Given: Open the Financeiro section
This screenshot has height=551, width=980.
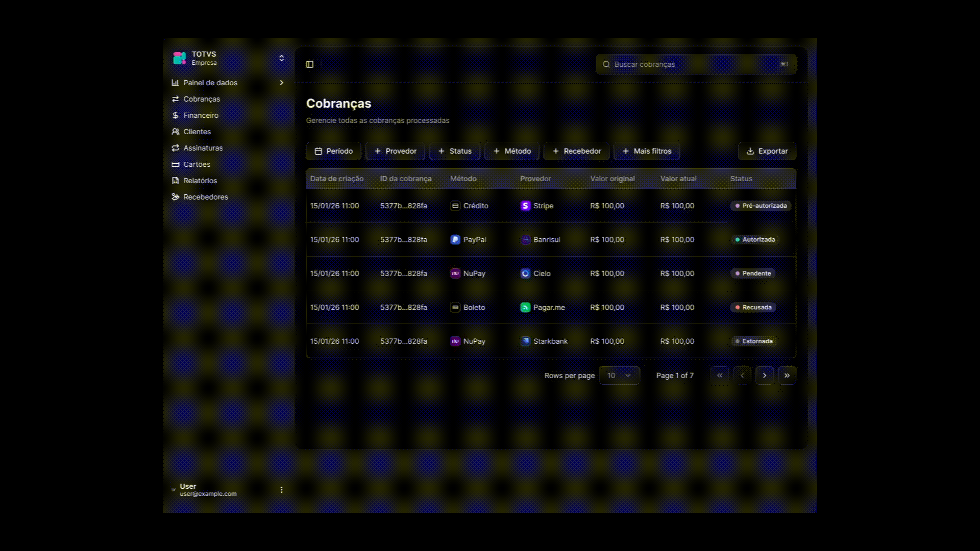Looking at the screenshot, I should click(201, 115).
